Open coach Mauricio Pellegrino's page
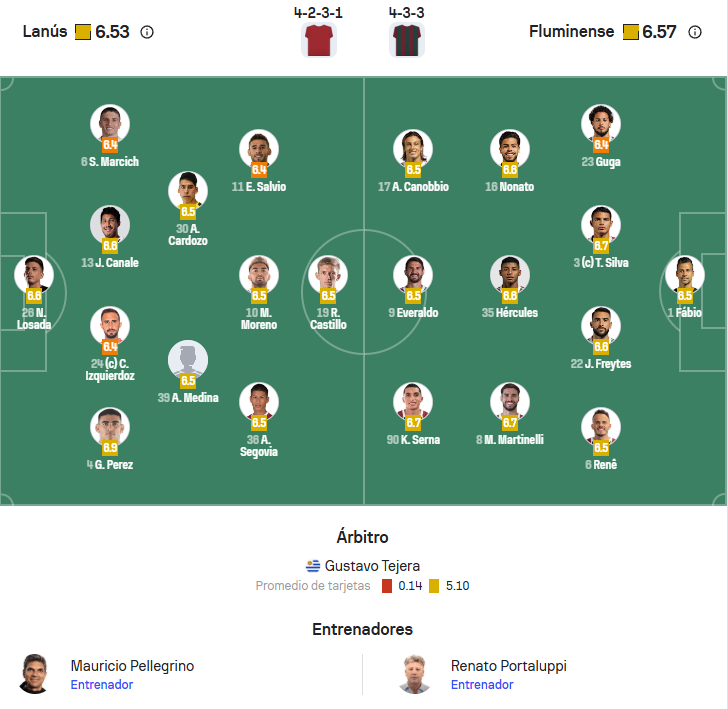The width and height of the screenshot is (728, 709). (132, 666)
